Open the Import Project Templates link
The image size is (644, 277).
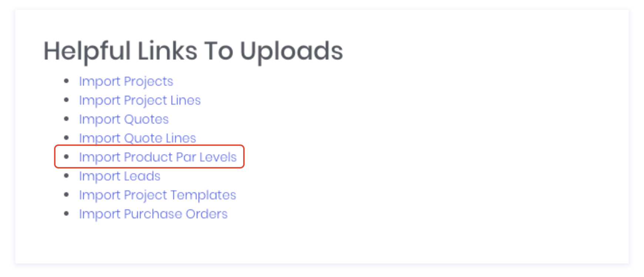pyautogui.click(x=157, y=195)
